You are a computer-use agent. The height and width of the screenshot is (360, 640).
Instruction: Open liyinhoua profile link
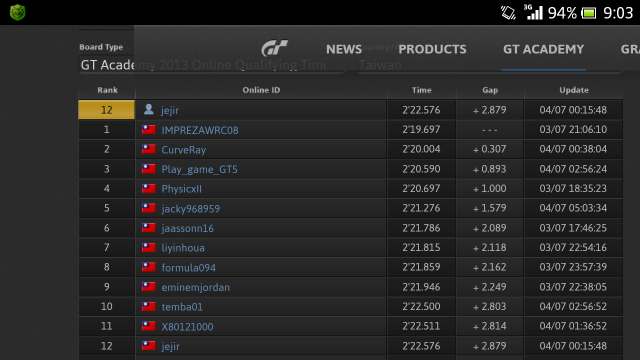(x=183, y=248)
